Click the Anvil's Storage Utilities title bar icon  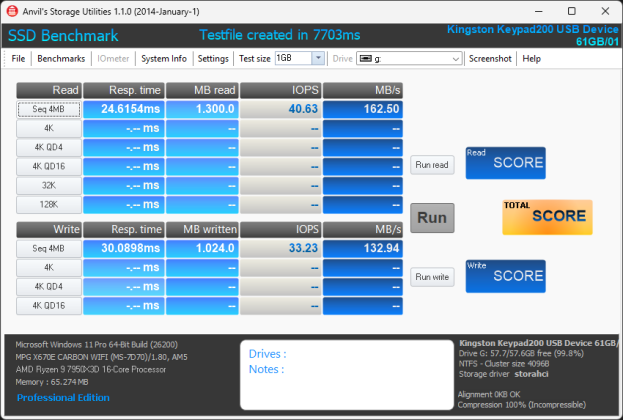click(12, 10)
